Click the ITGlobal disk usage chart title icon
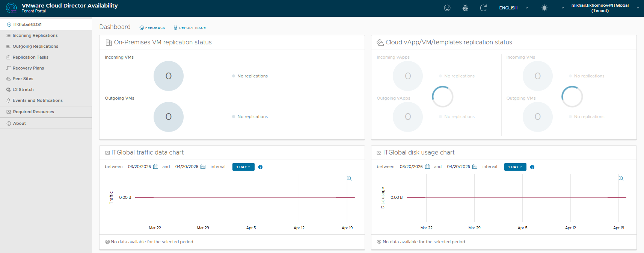 pyautogui.click(x=379, y=153)
